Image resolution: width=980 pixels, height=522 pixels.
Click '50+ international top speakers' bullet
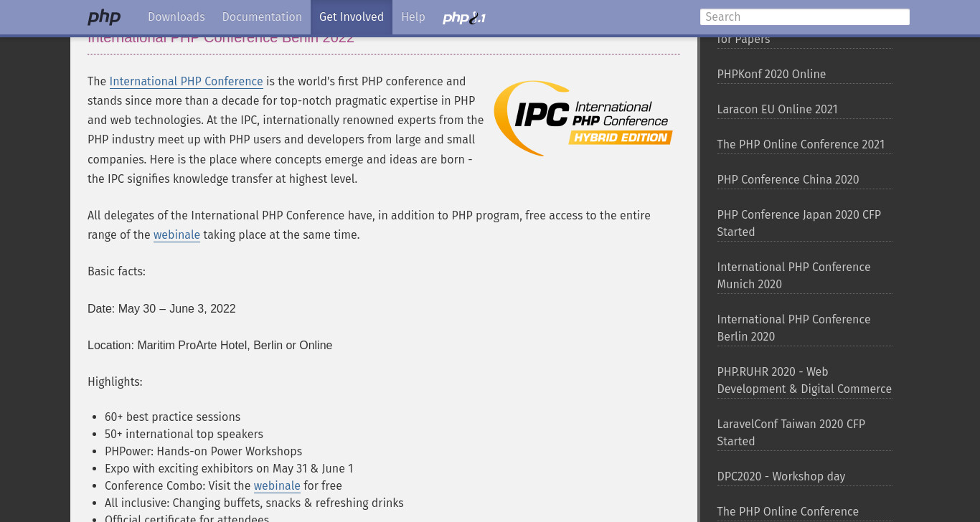pos(184,435)
